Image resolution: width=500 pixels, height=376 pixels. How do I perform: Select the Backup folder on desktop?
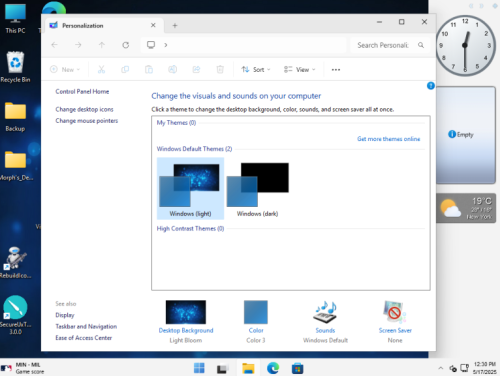coord(15,117)
